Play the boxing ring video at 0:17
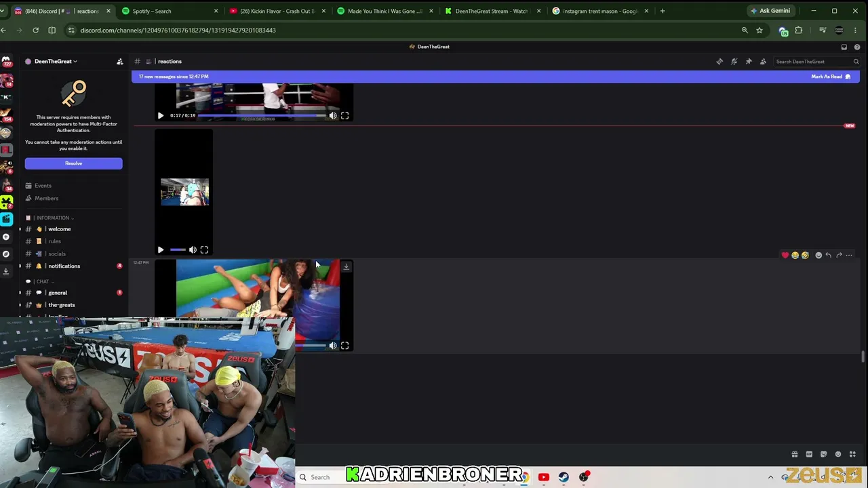 161,116
